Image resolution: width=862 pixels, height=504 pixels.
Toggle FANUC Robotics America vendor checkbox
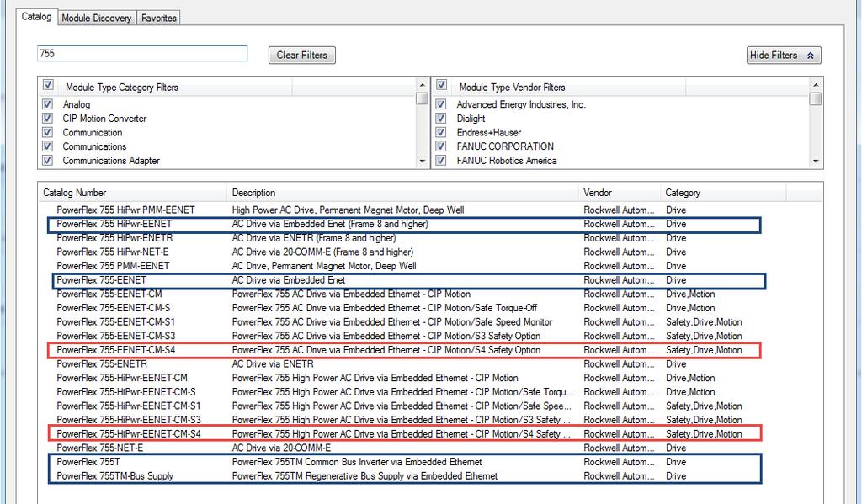click(441, 161)
